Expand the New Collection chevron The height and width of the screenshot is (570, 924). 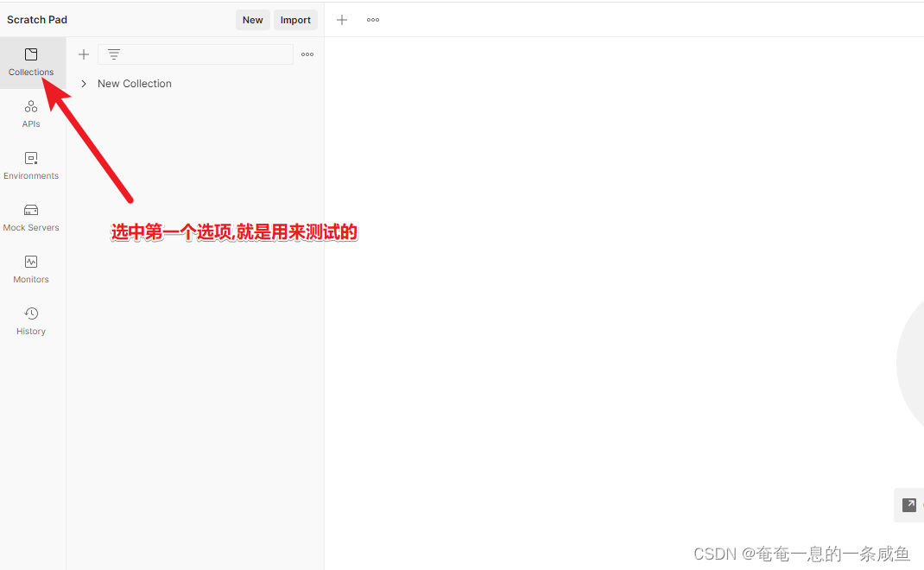(84, 84)
